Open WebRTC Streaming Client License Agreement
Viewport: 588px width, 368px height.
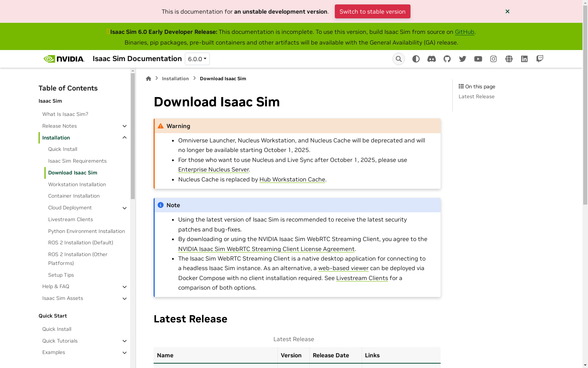tap(266, 249)
